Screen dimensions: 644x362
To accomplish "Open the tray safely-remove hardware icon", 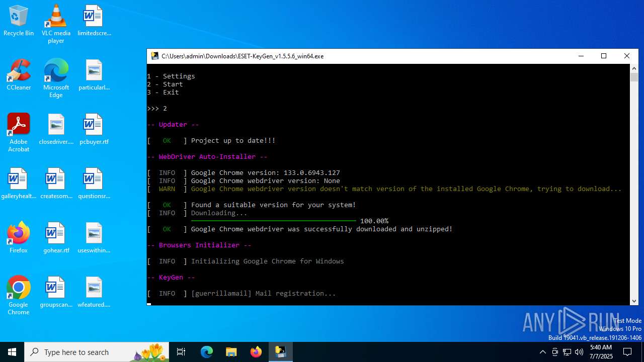I will [x=555, y=352].
